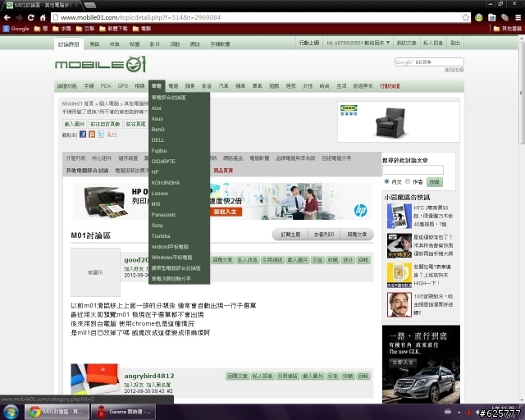Open the 遊戲 category menu
Image resolution: width=525 pixels, height=420 pixels.
[274, 86]
